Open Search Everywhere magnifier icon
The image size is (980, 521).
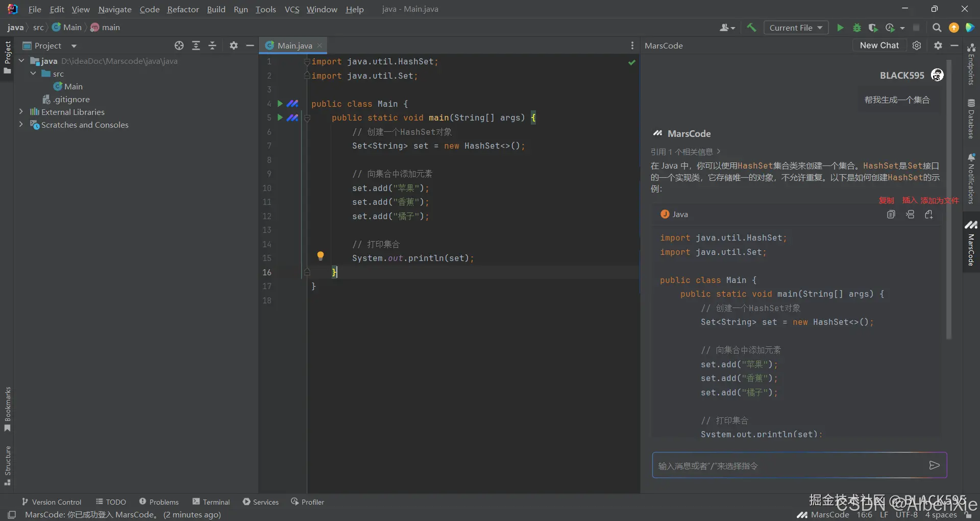937,28
